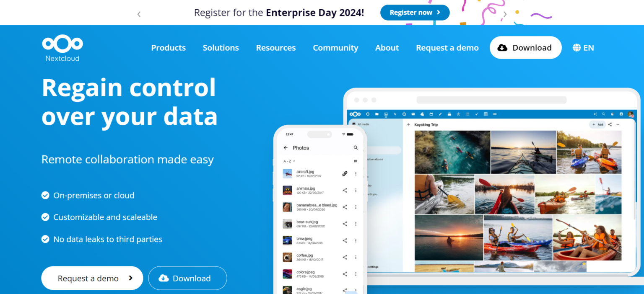Screen dimensions: 644x294
Task: Share animals.jpg using its share icon
Action: (x=345, y=190)
